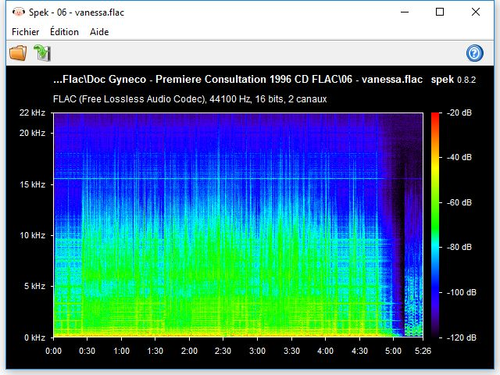Click the window title 'Spek - 06 - vanessa.flac'
Viewport: 500px width, 375px height.
pyautogui.click(x=76, y=13)
